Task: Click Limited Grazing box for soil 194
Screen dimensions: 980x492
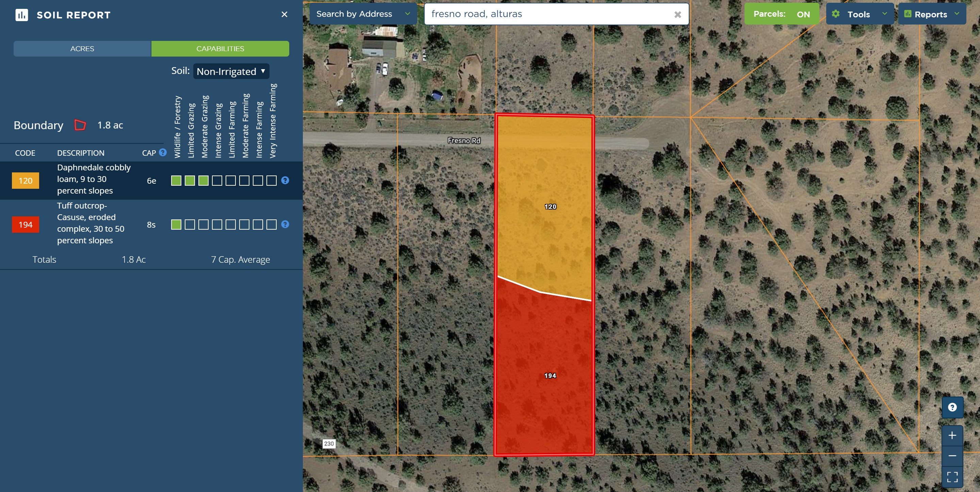Action: tap(190, 224)
